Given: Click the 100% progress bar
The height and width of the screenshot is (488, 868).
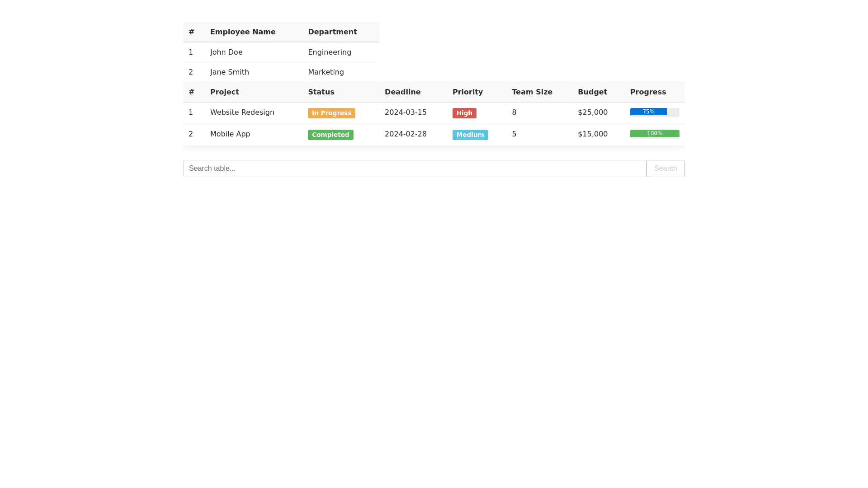Looking at the screenshot, I should pyautogui.click(x=654, y=133).
